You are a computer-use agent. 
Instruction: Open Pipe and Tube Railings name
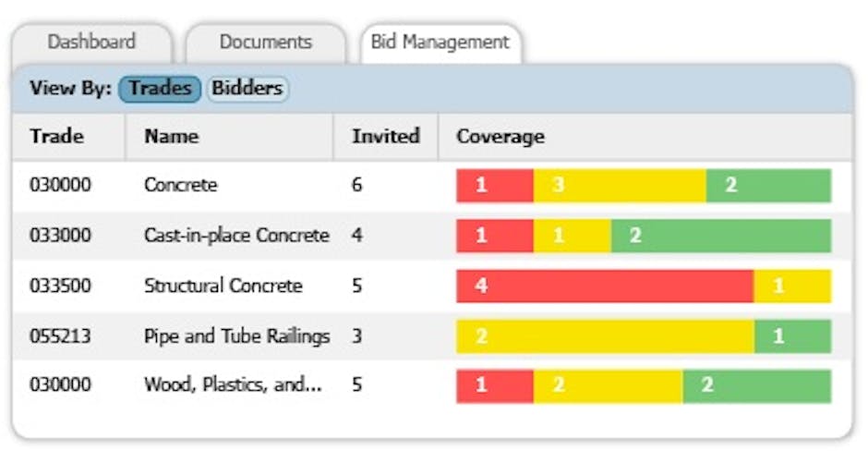(237, 336)
